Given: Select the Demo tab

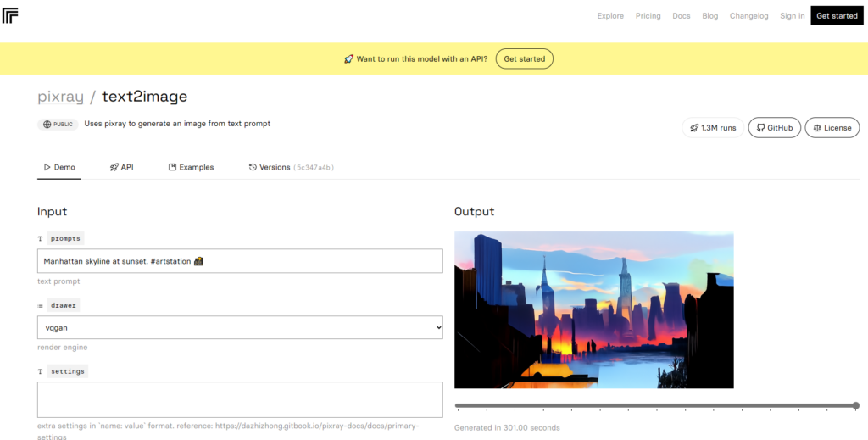Looking at the screenshot, I should pyautogui.click(x=59, y=167).
